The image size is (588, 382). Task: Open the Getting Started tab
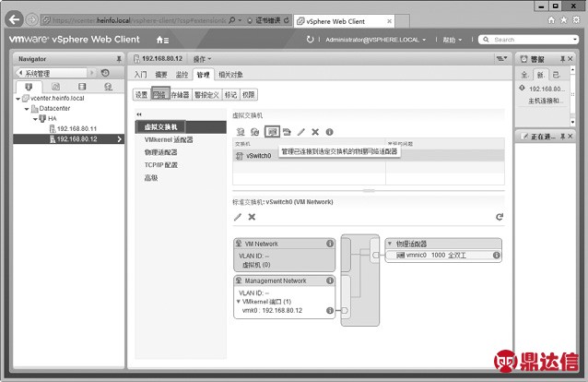(x=141, y=75)
